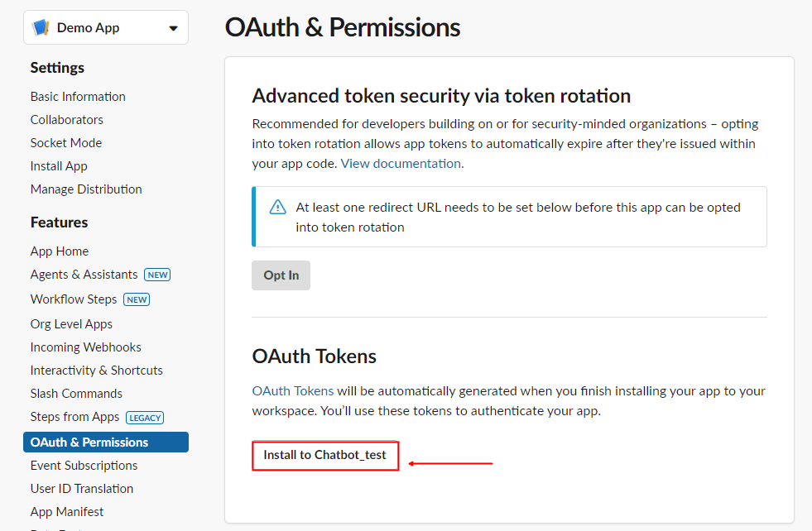Open Basic Information settings page
Image resolution: width=812 pixels, height=531 pixels.
[78, 97]
